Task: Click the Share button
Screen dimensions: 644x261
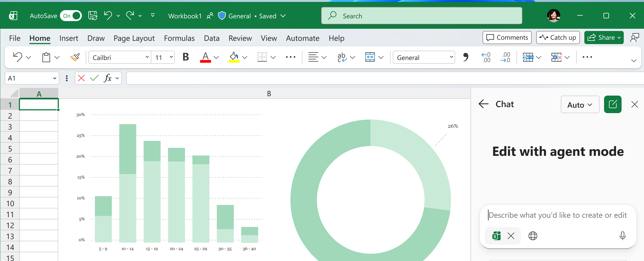Action: click(604, 38)
